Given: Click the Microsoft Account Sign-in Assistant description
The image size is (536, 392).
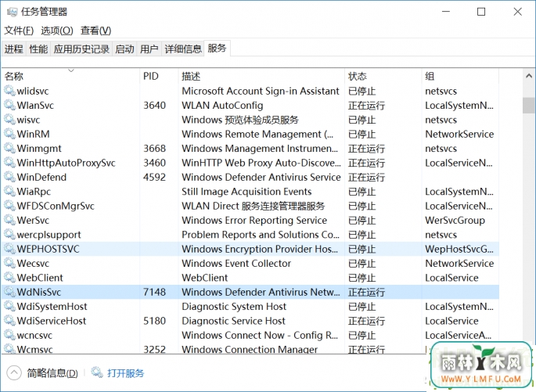Looking at the screenshot, I should pyautogui.click(x=261, y=91).
